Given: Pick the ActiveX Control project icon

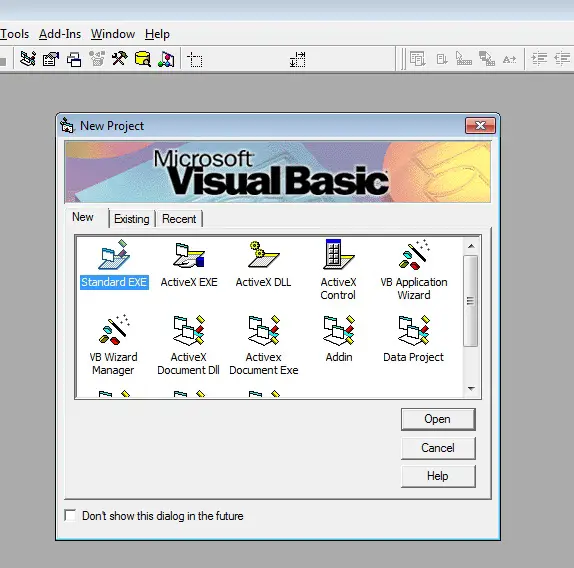Looking at the screenshot, I should (339, 254).
